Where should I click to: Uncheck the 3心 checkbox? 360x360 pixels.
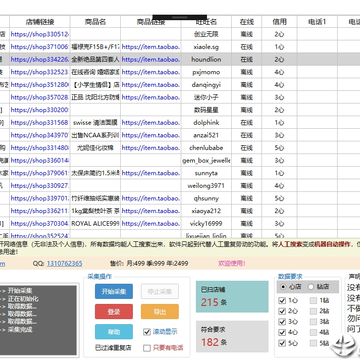tap(282, 322)
